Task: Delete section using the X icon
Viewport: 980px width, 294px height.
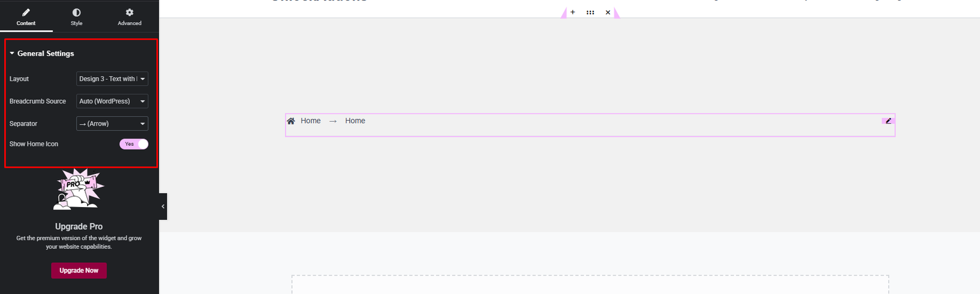Action: pos(608,12)
